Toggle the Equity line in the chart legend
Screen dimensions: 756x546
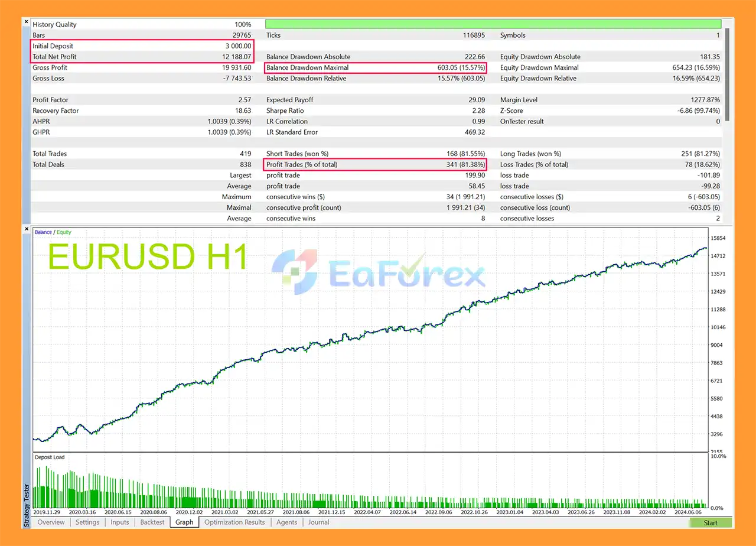(62, 232)
